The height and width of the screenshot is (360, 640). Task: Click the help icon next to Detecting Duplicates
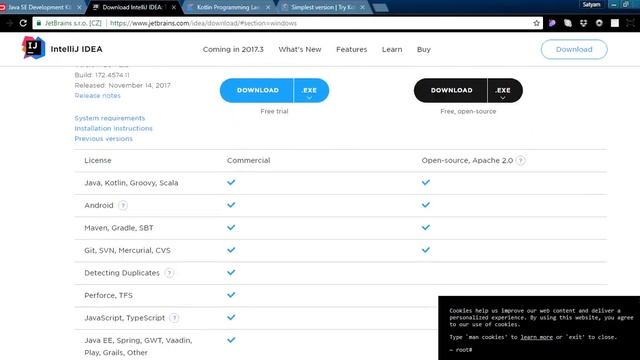pos(169,273)
